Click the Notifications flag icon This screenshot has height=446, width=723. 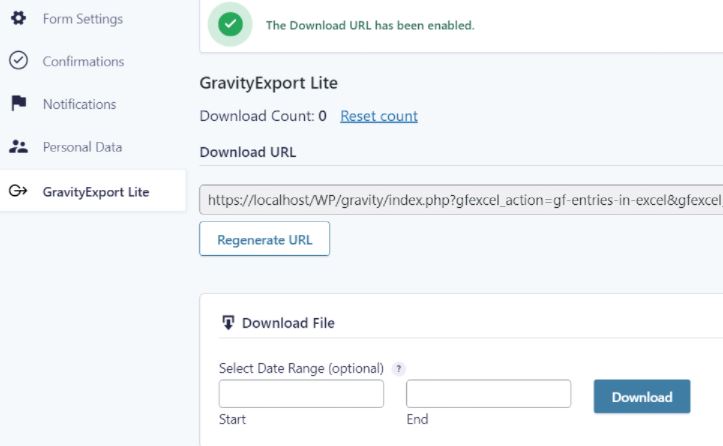pos(19,103)
